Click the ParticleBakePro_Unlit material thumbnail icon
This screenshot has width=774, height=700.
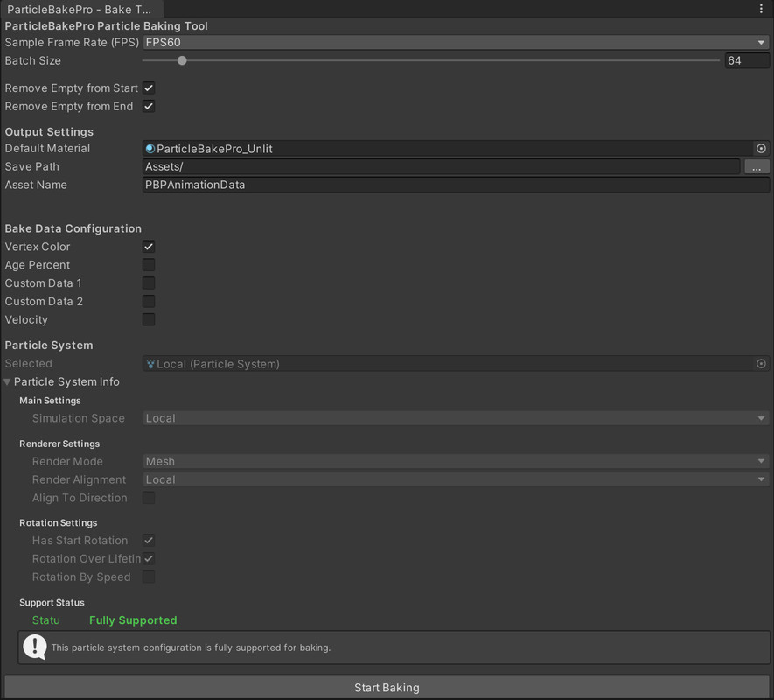pyautogui.click(x=150, y=148)
